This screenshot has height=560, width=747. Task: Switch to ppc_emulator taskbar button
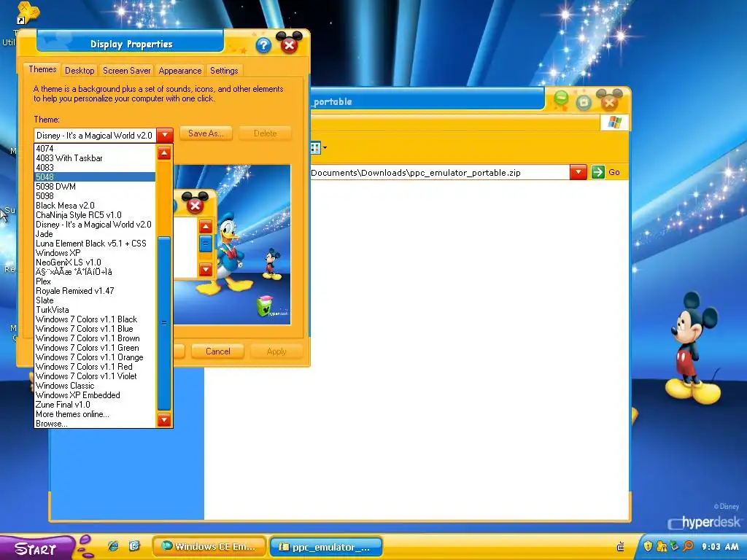[x=326, y=547]
